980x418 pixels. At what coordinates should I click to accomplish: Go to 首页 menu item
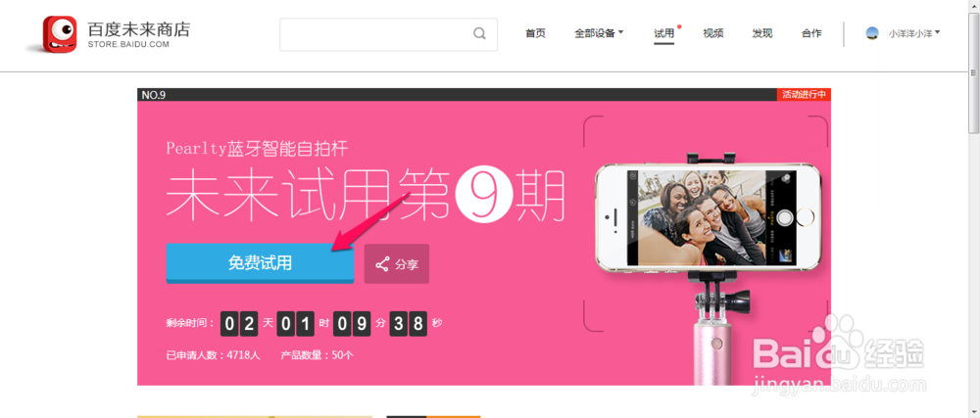pos(535,33)
